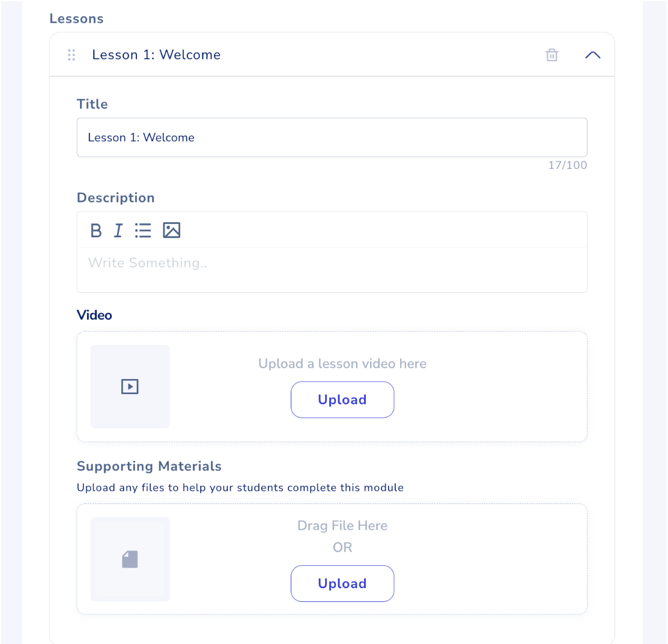Apply bold formatting in the description editor
Viewport: 668px width, 644px height.
(x=96, y=230)
